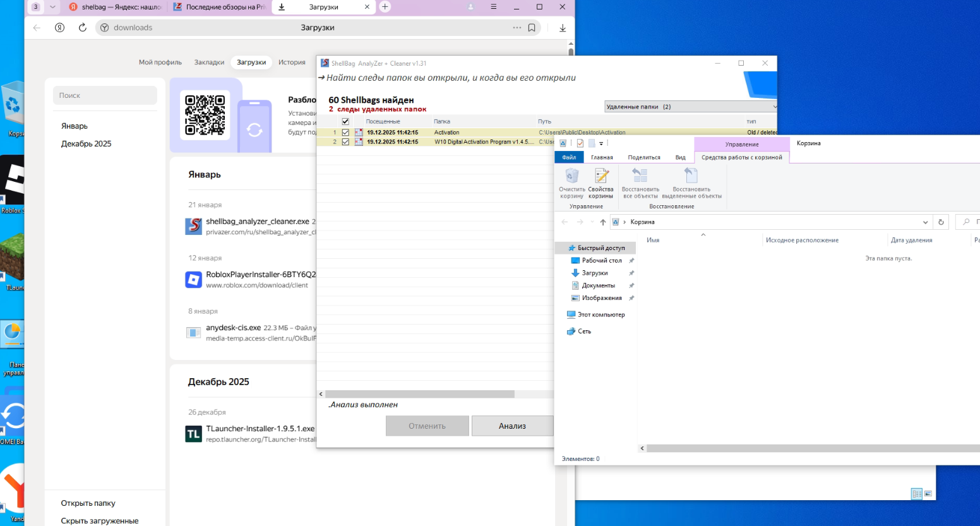Open the Вид ribbon tab in Explorer
This screenshot has width=980, height=526.
pos(680,157)
